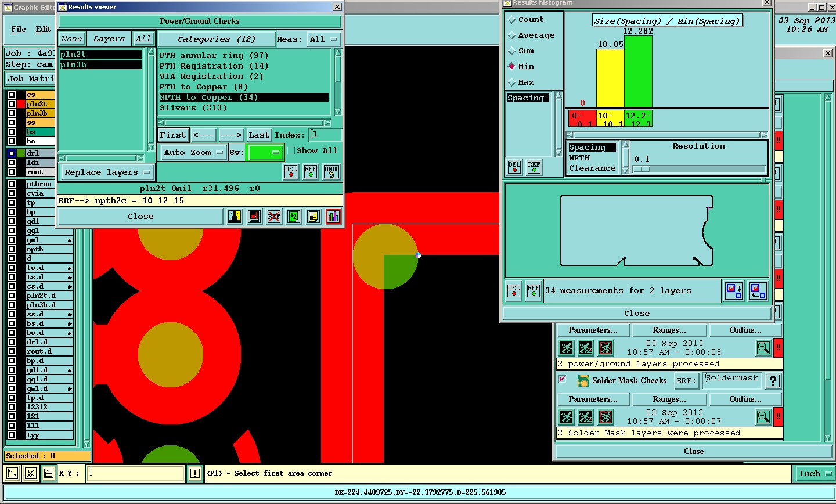Click REF icon below Spacing list in histogram
The image size is (836, 504).
click(x=534, y=167)
